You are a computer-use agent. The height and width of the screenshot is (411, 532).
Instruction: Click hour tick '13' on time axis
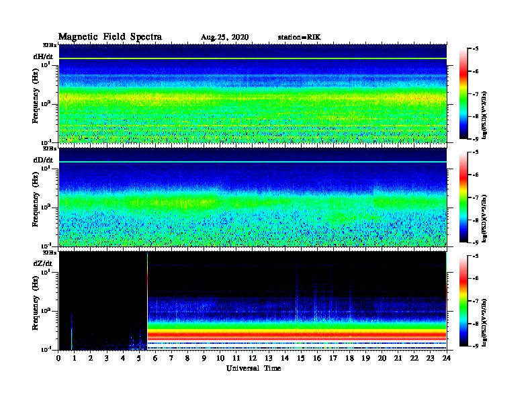coord(269,358)
